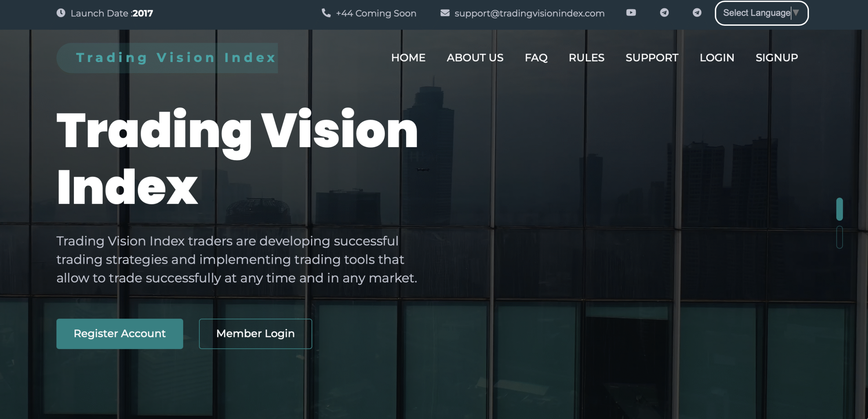The image size is (868, 419).
Task: Click SIGNUP in the navigation bar
Action: click(x=776, y=58)
